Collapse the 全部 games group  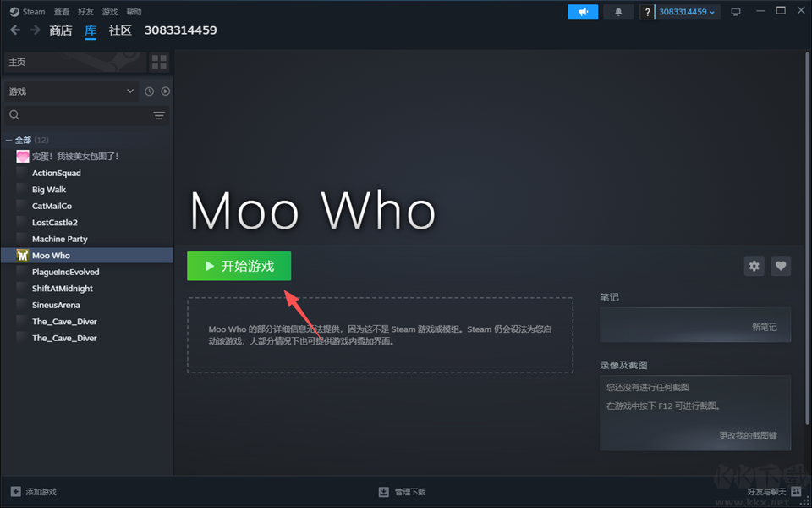pyautogui.click(x=8, y=140)
